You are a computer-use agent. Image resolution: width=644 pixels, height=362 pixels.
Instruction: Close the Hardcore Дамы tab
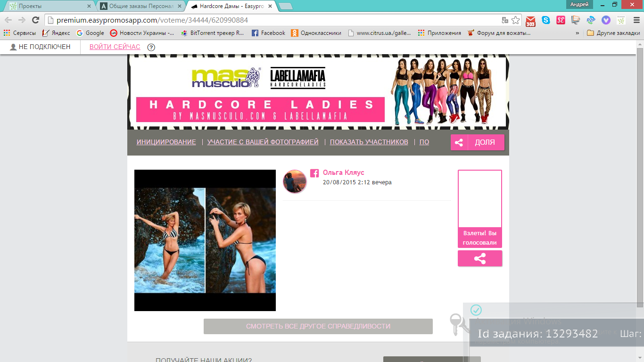(x=270, y=6)
